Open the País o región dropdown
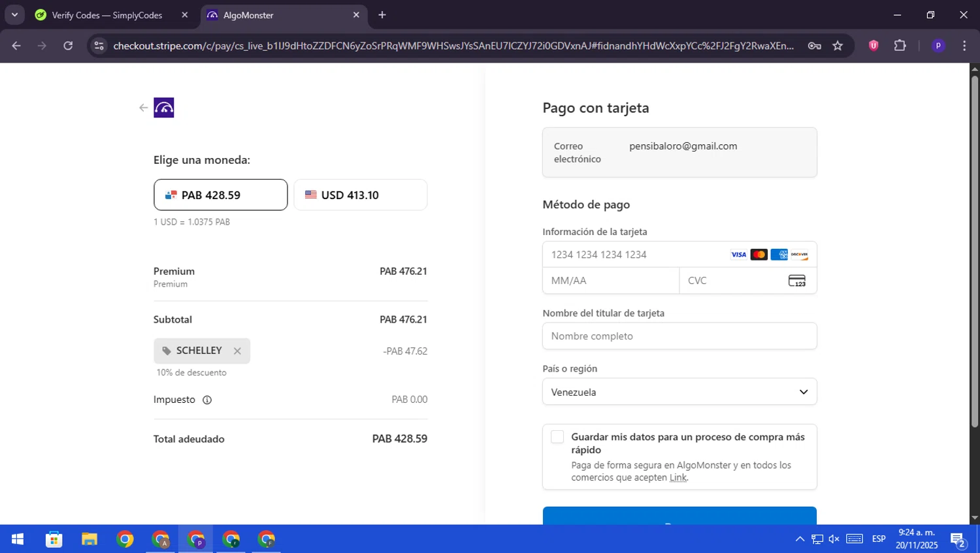The image size is (980, 553). [679, 392]
